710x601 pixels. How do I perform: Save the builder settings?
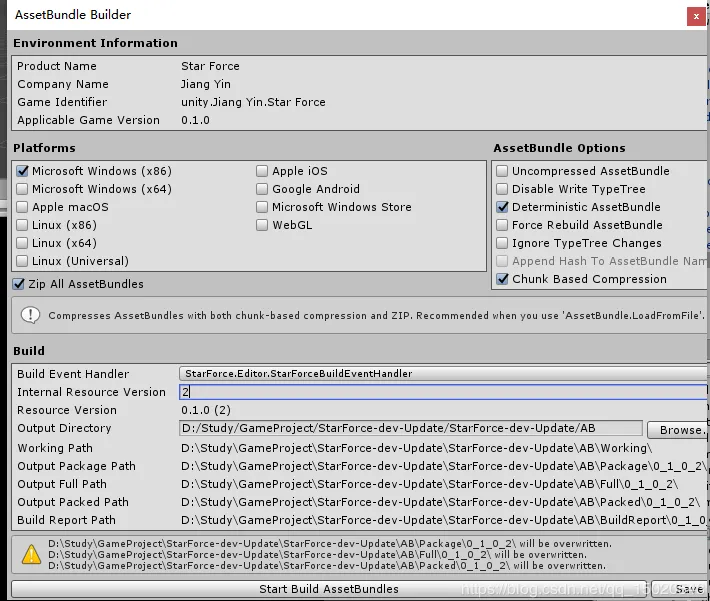coord(680,589)
